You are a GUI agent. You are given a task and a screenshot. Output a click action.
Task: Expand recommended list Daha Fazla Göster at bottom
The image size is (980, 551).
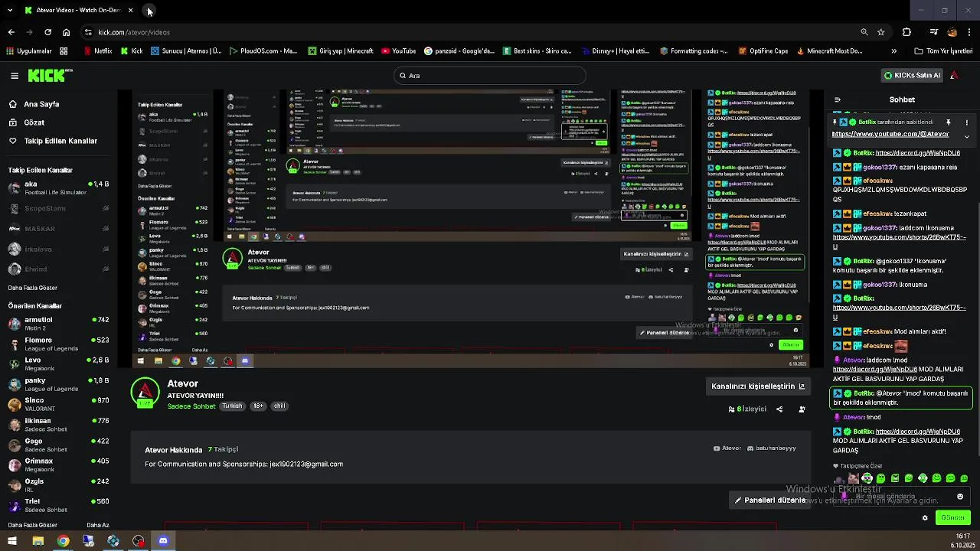point(32,525)
